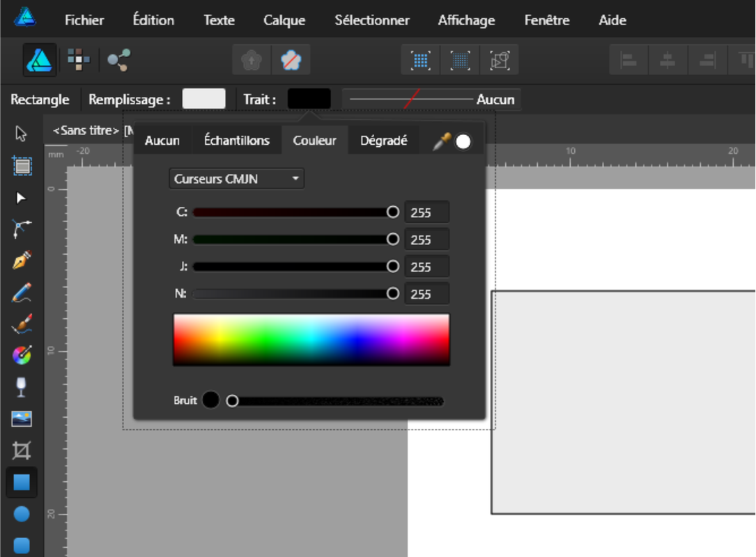
Task: Select the Node tool
Action: tap(21, 198)
